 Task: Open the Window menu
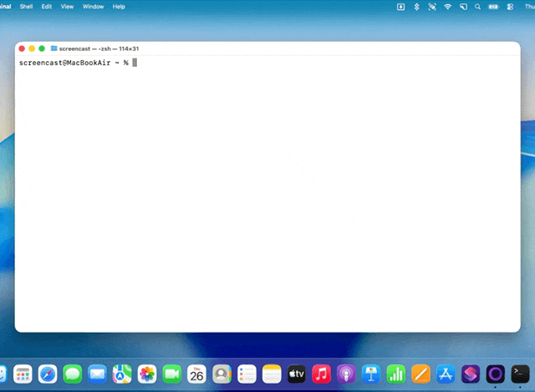click(93, 7)
